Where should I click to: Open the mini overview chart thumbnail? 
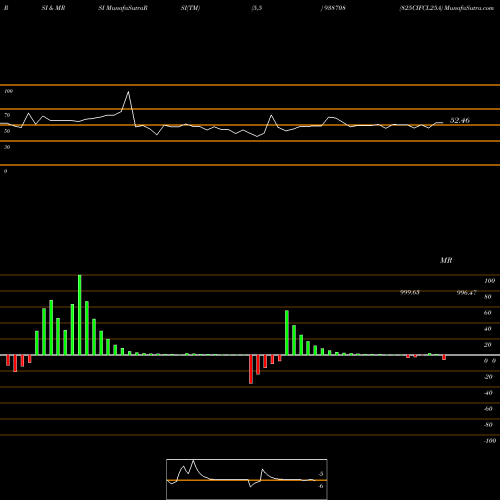[x=247, y=479]
